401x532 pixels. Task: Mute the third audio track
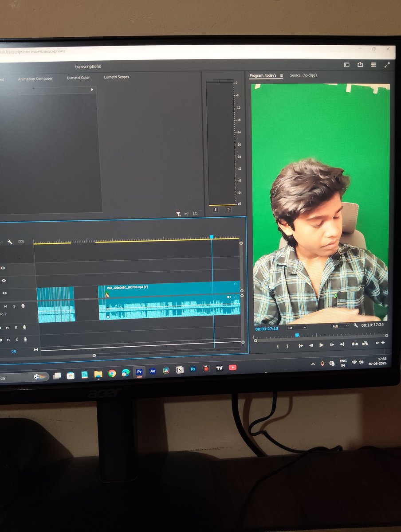(8, 340)
